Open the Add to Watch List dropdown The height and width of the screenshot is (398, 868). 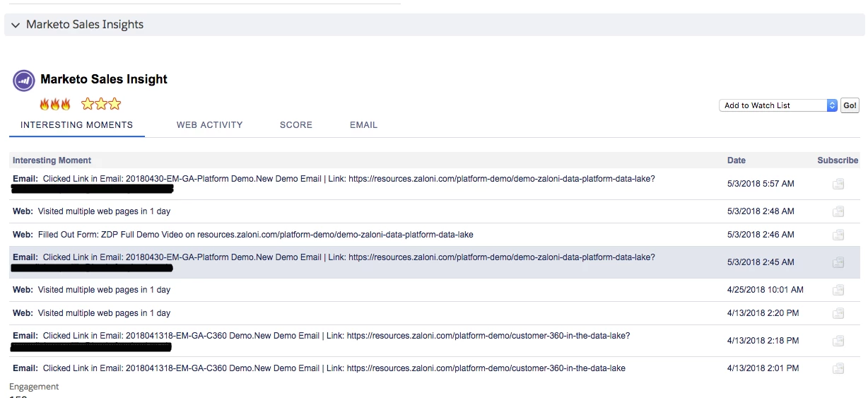(x=778, y=105)
